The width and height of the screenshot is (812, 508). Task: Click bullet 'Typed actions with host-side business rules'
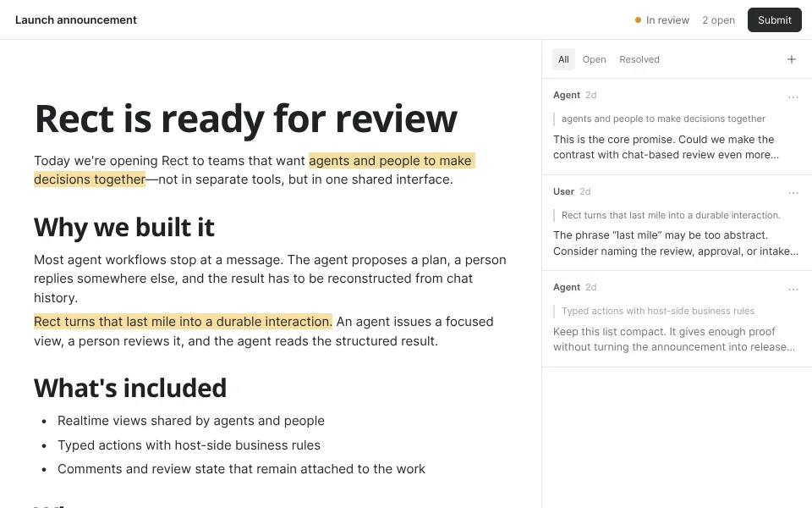[x=189, y=444]
